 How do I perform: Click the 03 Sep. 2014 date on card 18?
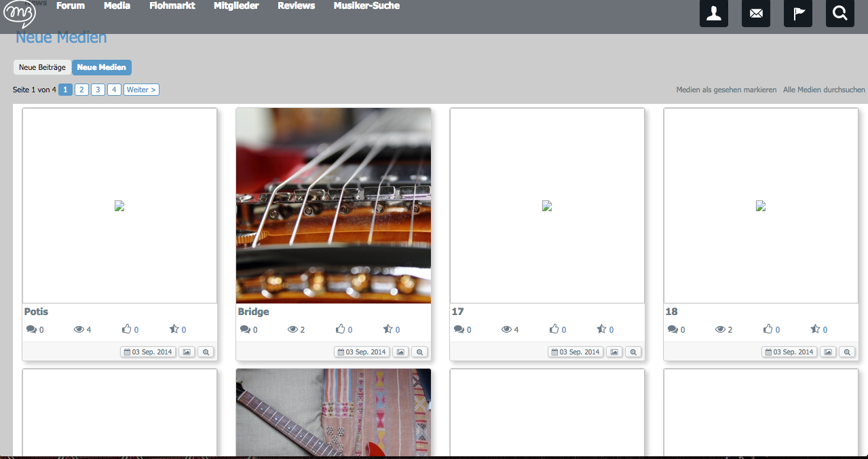pyautogui.click(x=789, y=352)
